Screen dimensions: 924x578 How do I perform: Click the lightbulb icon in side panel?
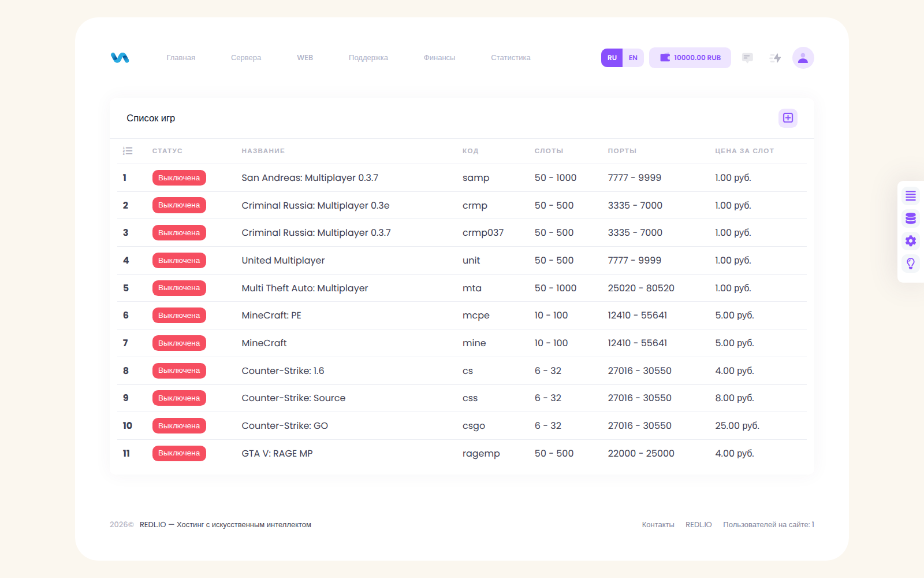click(x=911, y=264)
